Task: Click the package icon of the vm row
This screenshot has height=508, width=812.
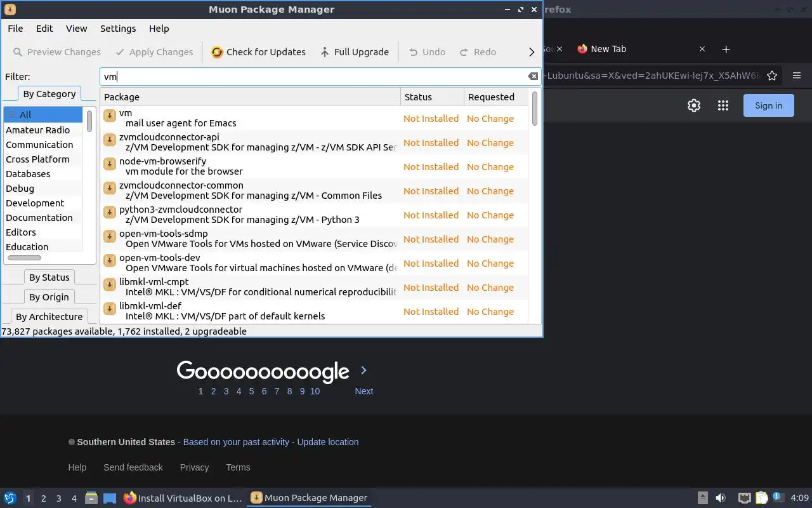Action: point(110,116)
